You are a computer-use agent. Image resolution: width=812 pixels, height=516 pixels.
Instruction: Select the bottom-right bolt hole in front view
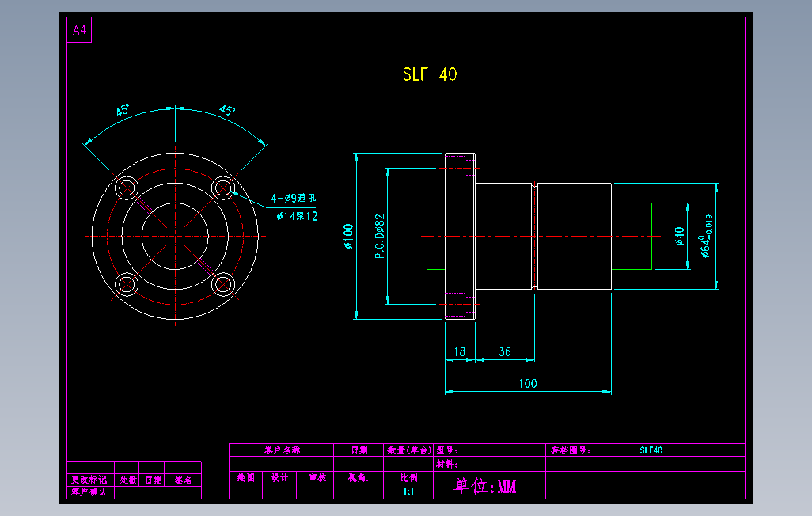coord(223,284)
